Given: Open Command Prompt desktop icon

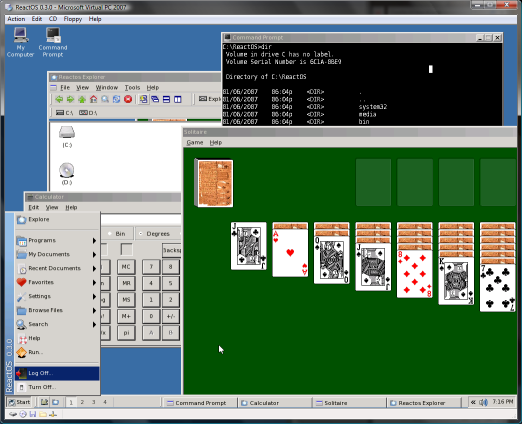Looking at the screenshot, I should (x=53, y=42).
